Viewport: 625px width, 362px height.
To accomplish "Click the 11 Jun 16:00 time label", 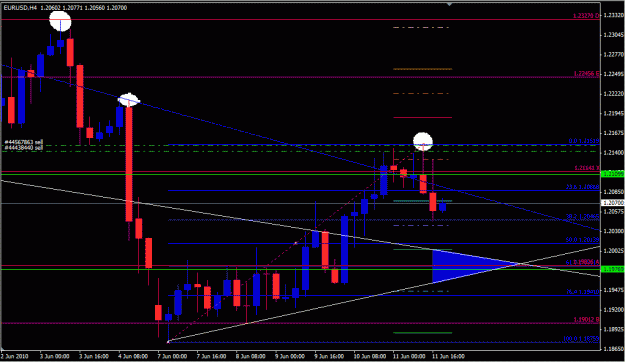I will 448,356.
